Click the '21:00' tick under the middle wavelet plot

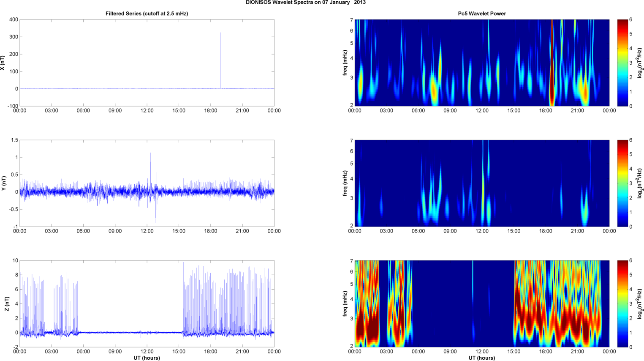click(577, 231)
